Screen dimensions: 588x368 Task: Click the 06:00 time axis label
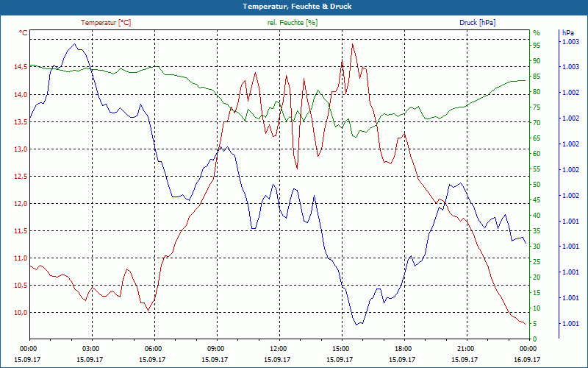point(152,348)
